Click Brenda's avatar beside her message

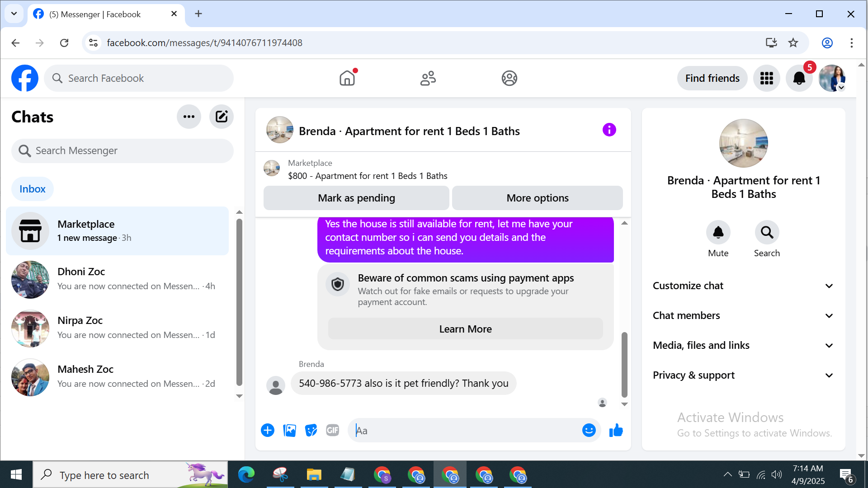pyautogui.click(x=276, y=385)
